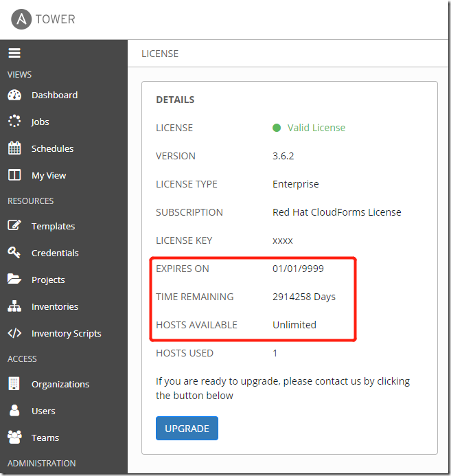Navigate to Users

[43, 411]
